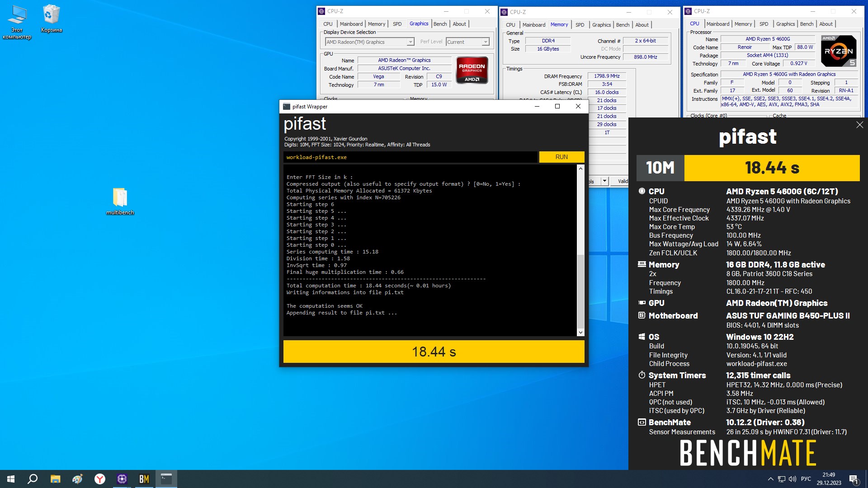868x488 pixels.
Task: Open SPD tab in Memory CPU-Z window
Action: (580, 25)
